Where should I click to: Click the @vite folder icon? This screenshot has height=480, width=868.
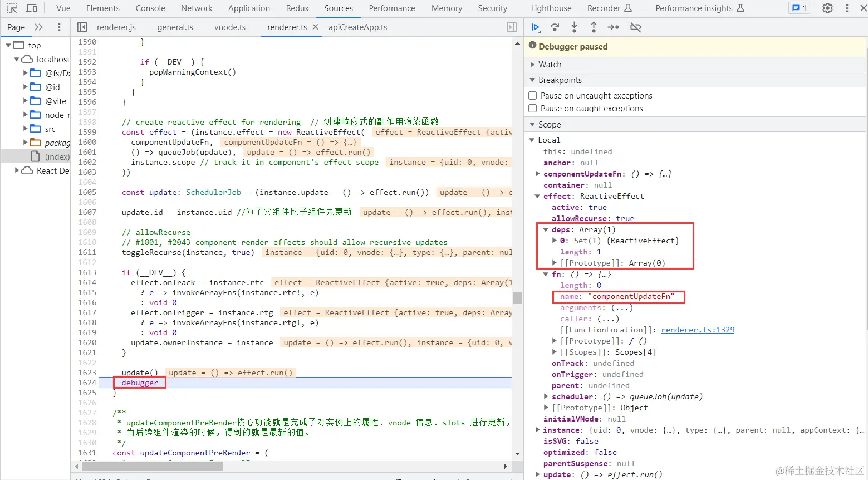click(36, 101)
